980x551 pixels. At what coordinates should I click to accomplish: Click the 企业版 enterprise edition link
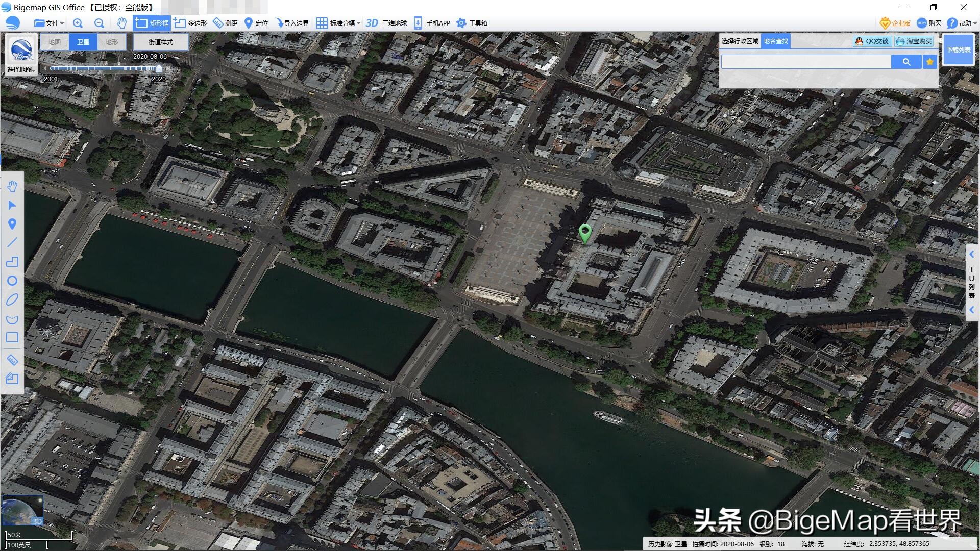[895, 23]
